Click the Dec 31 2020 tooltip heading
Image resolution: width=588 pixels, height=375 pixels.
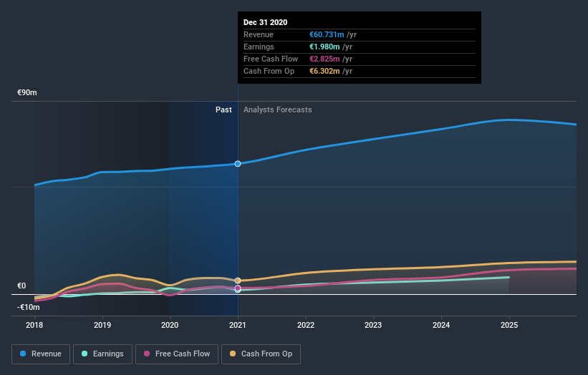(266, 22)
